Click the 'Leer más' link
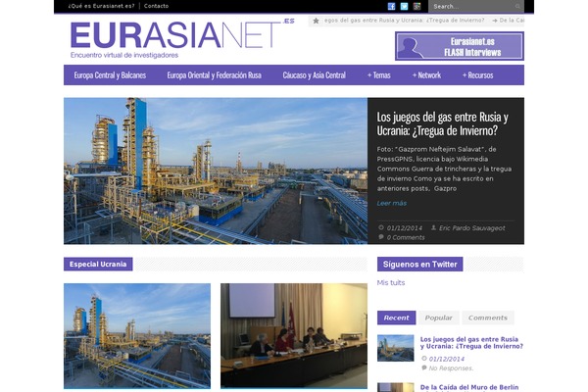The width and height of the screenshot is (588, 392). pos(391,203)
